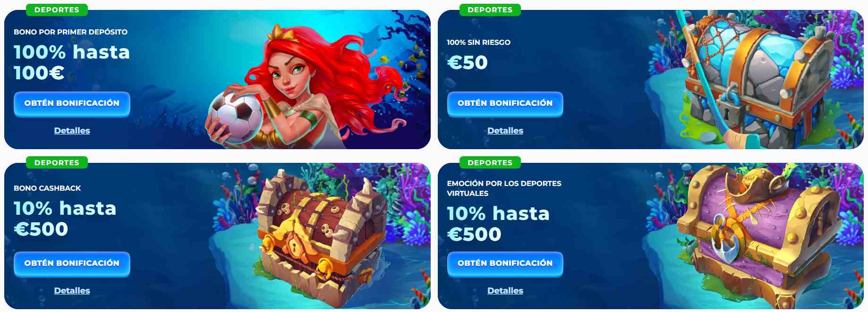Viewport: 868px width, 312px height.
Task: View Detalles of virtual sports promotion
Action: tap(505, 291)
